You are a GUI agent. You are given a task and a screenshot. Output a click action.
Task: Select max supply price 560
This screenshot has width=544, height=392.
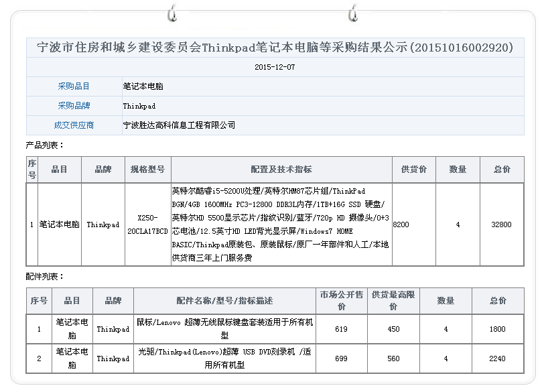click(393, 358)
